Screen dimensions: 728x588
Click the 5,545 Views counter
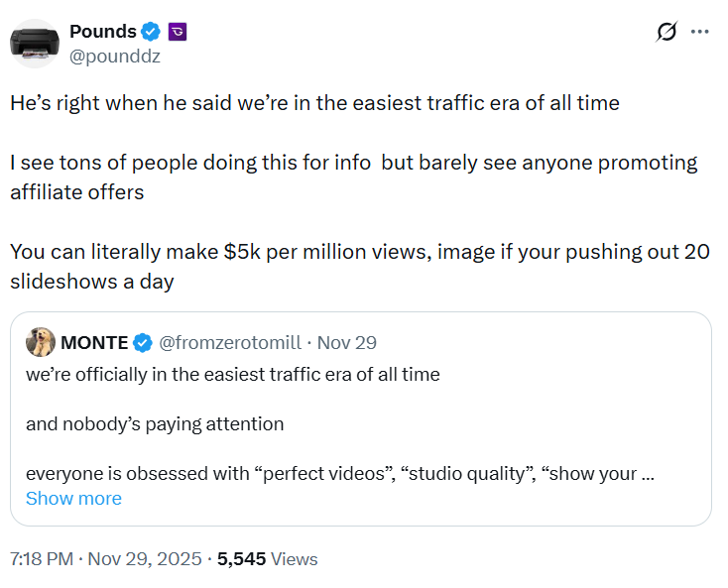[268, 559]
